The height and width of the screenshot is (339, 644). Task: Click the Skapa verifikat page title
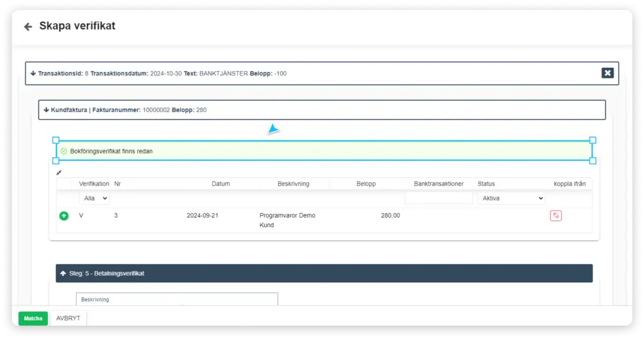77,26
